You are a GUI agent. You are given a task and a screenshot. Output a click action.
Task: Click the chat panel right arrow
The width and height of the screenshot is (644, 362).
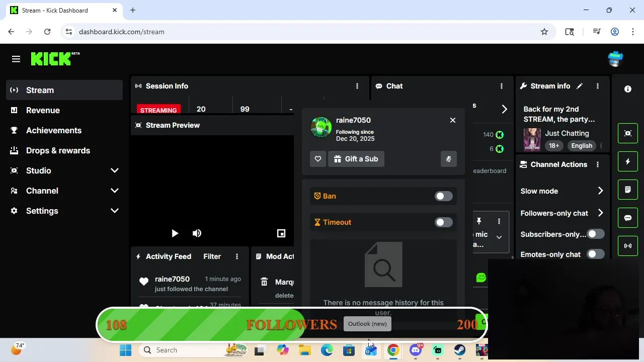504,109
